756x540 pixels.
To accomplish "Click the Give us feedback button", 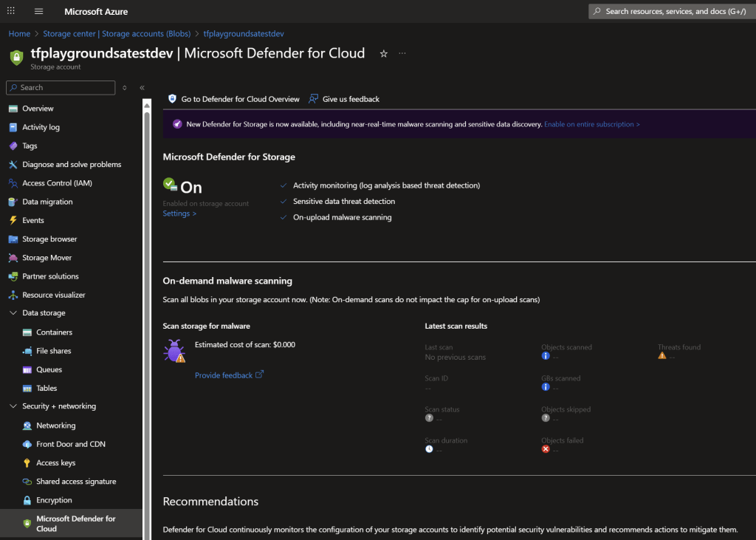I will pyautogui.click(x=351, y=99).
